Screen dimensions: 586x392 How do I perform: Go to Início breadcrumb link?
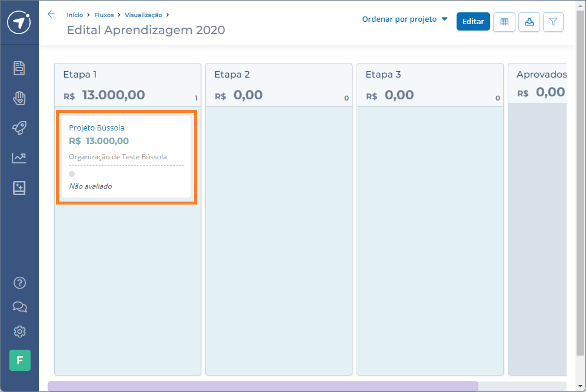(75, 15)
